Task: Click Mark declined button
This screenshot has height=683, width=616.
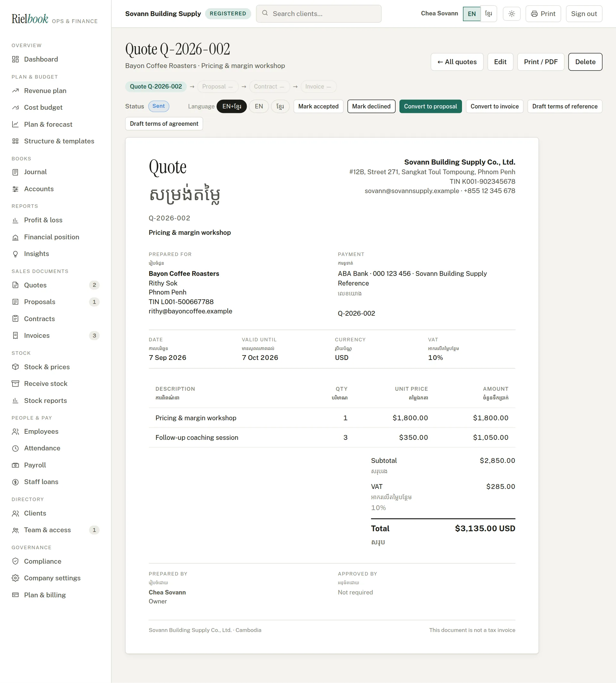Action: [x=371, y=106]
